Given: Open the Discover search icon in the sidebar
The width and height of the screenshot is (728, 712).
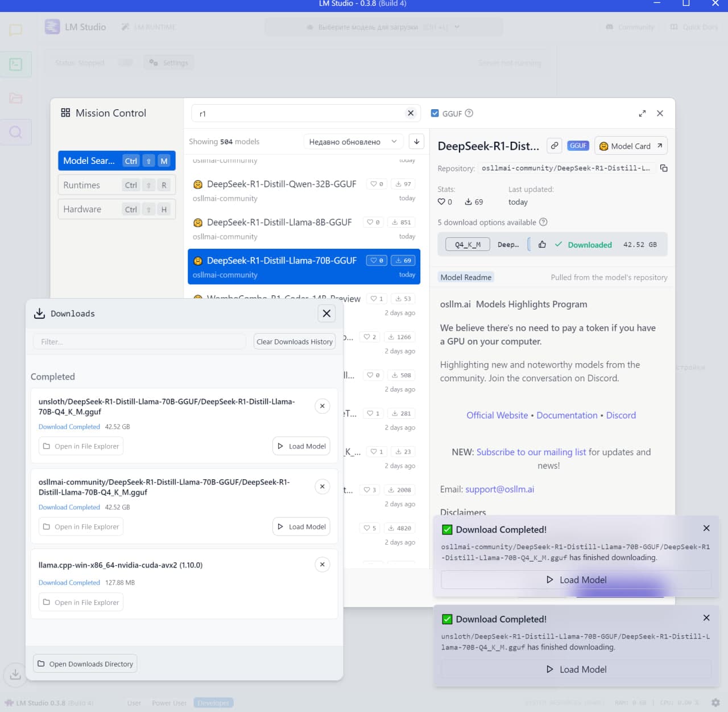Looking at the screenshot, I should pyautogui.click(x=16, y=132).
